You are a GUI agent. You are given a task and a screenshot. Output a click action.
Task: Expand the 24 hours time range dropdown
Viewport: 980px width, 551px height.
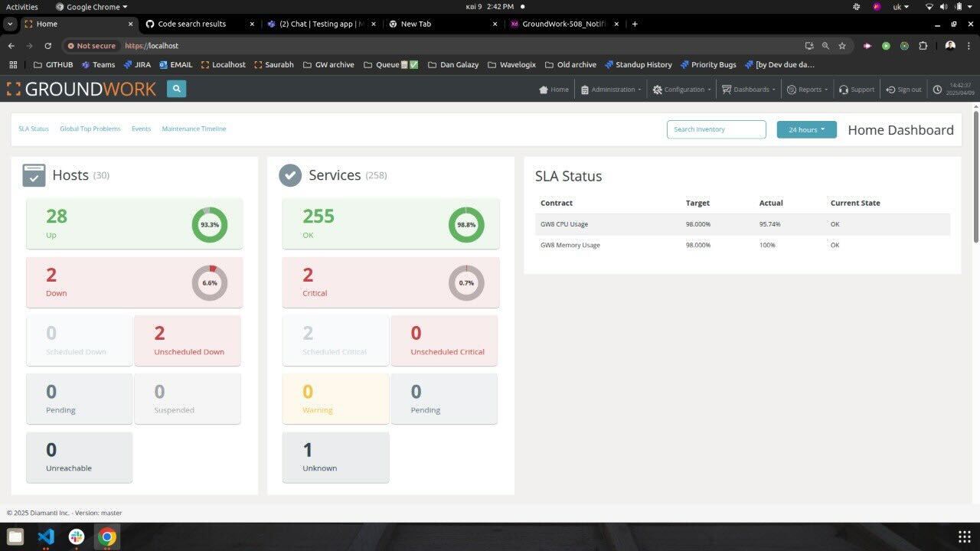coord(806,129)
